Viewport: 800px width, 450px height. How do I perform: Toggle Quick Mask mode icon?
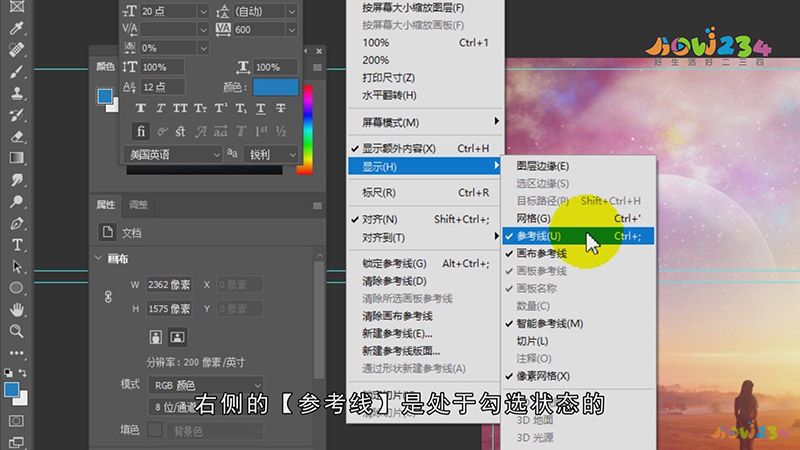point(16,421)
